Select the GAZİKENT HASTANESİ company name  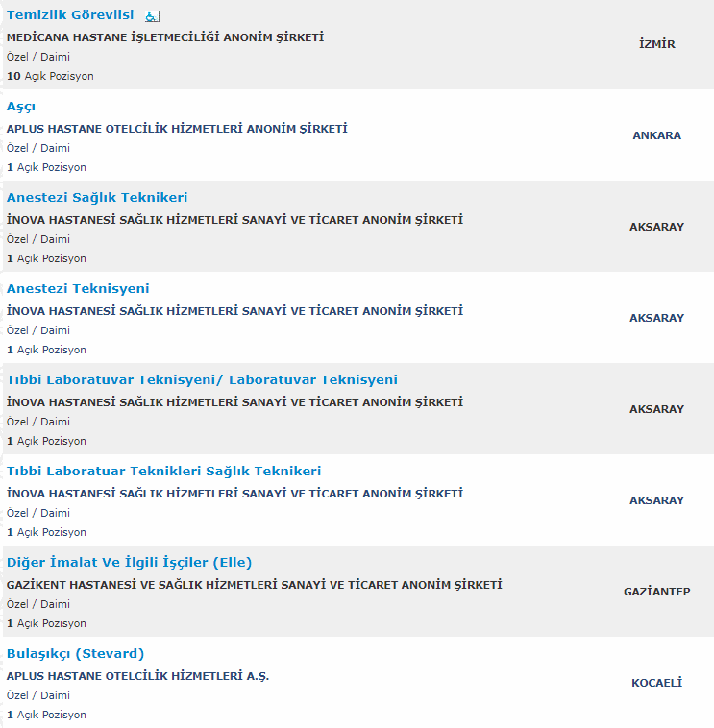click(254, 585)
